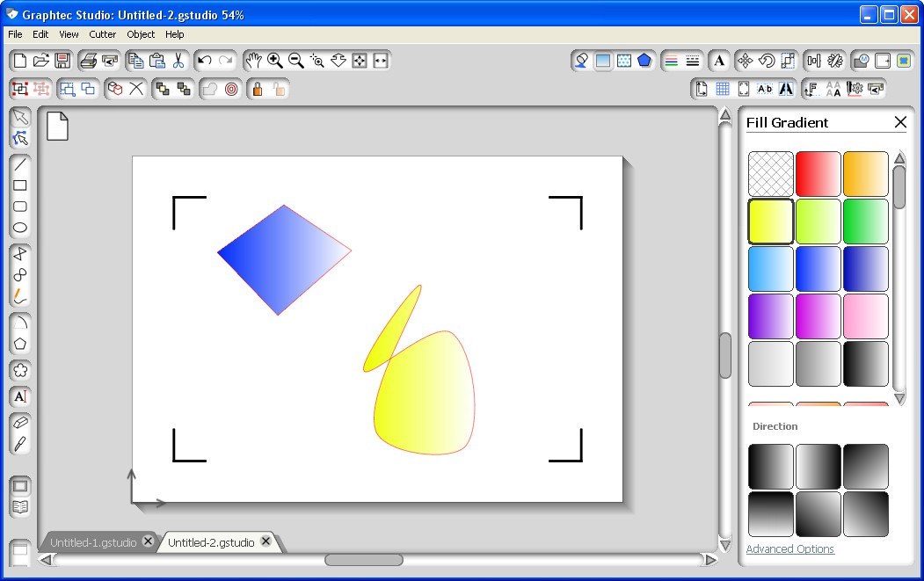This screenshot has width=924, height=581.
Task: Apply the light blue gradient swatch
Action: 771,269
